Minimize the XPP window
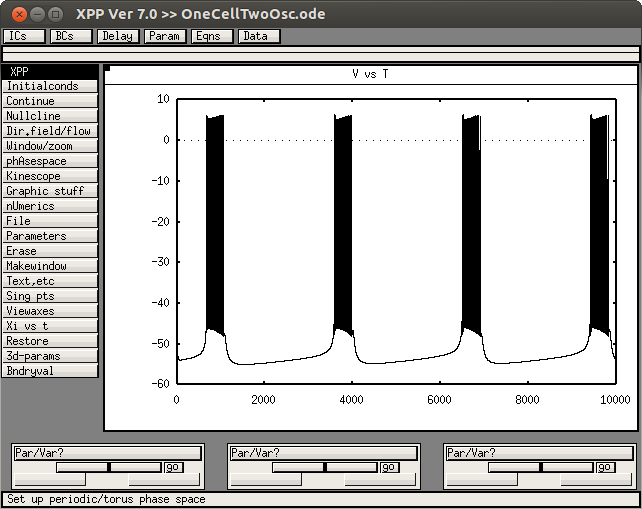 coord(37,14)
